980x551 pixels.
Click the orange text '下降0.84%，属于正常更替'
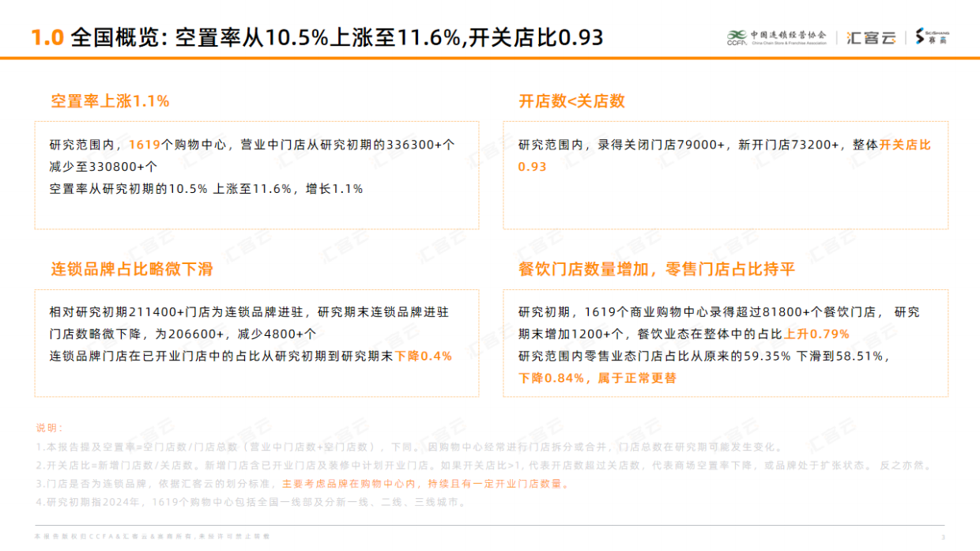(597, 379)
